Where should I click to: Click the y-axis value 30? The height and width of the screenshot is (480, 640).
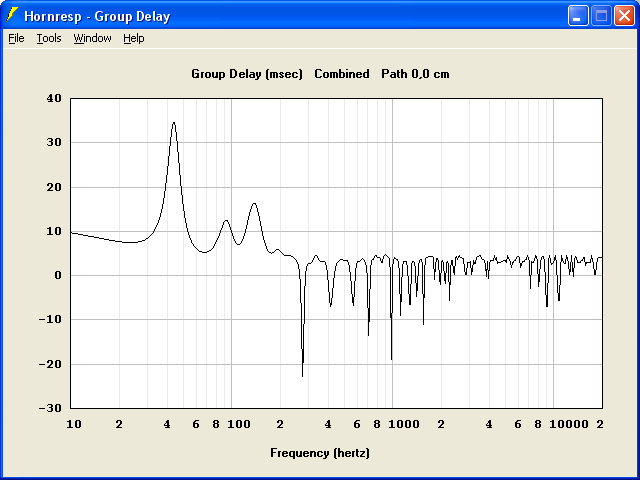pyautogui.click(x=54, y=142)
